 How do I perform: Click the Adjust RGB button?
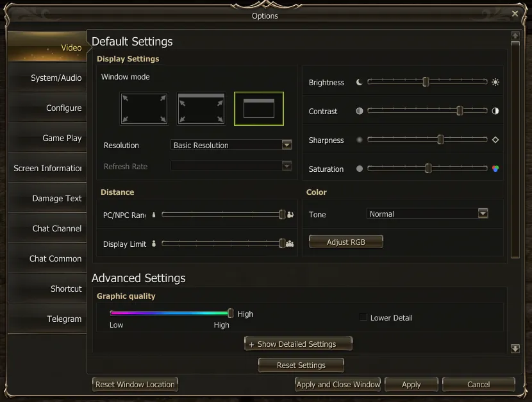point(346,242)
